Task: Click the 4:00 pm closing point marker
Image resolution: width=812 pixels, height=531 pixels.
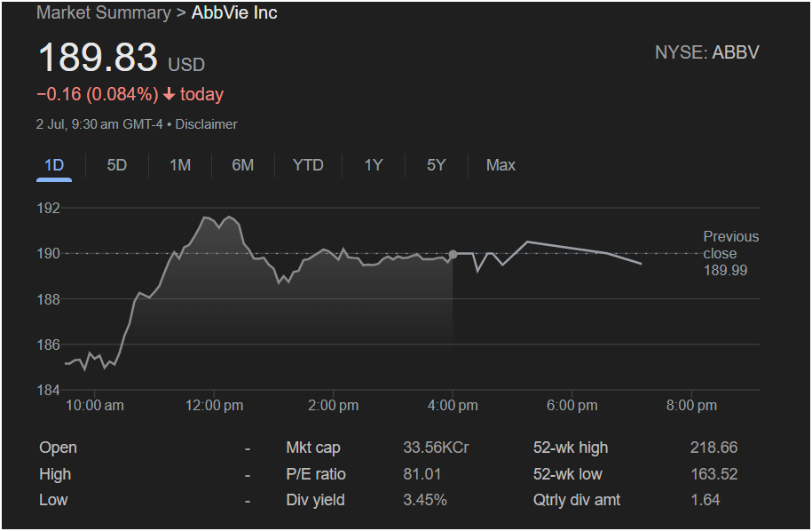Action: (453, 254)
